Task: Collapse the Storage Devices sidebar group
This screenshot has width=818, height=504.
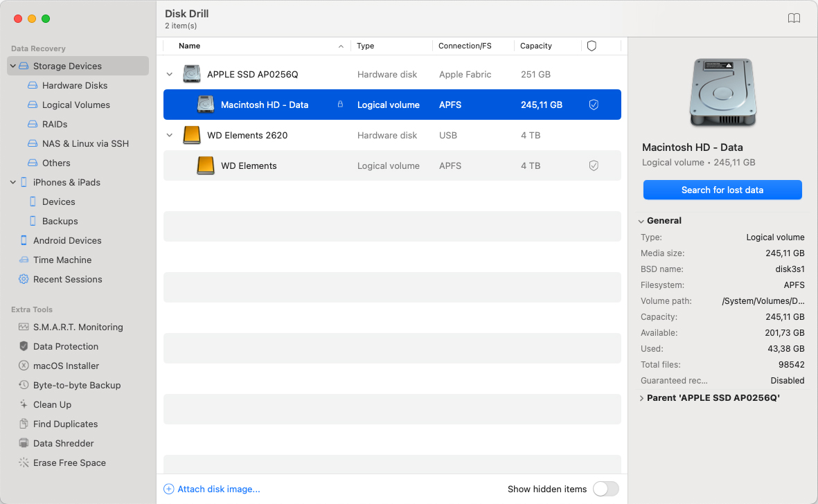Action: (x=13, y=66)
